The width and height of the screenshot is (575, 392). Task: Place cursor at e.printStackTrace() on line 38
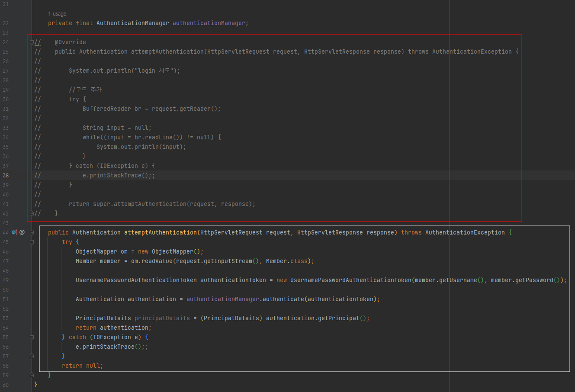[117, 175]
